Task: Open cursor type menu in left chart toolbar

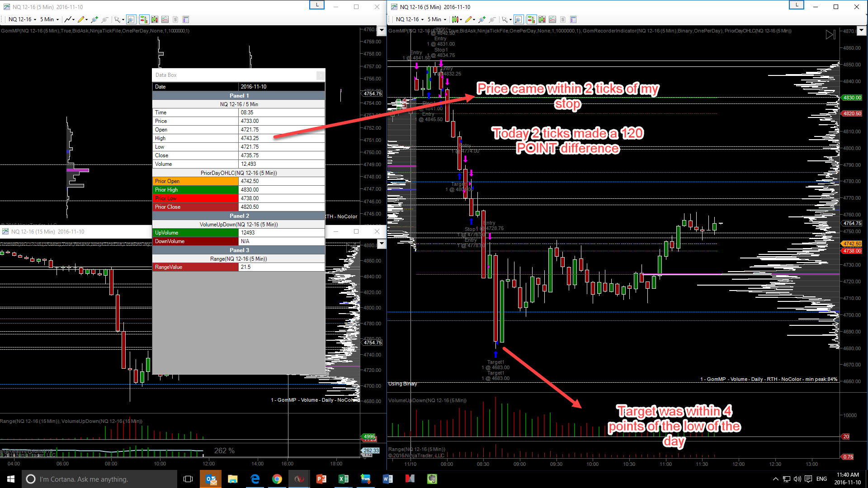Action: pos(119,19)
